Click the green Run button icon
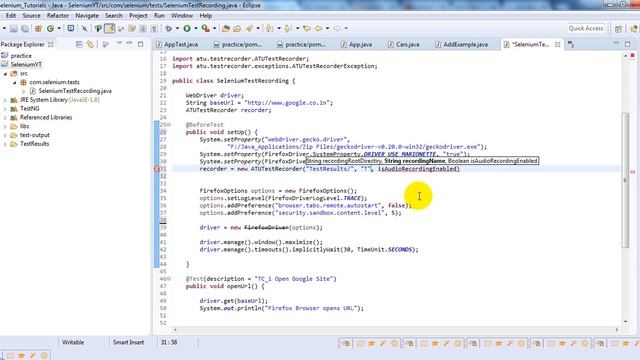Image resolution: width=640 pixels, height=360 pixels. click(187, 28)
